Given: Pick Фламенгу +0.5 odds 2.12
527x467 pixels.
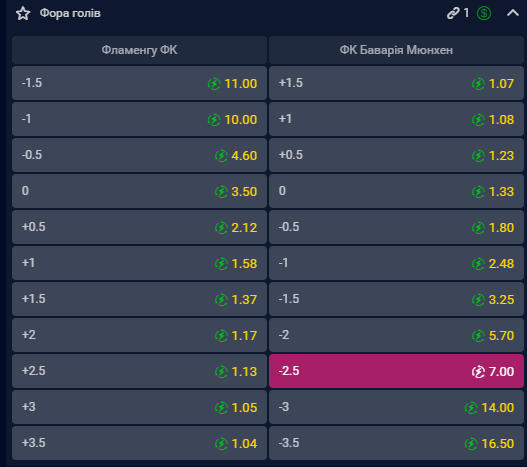Looking at the screenshot, I should 139,227.
